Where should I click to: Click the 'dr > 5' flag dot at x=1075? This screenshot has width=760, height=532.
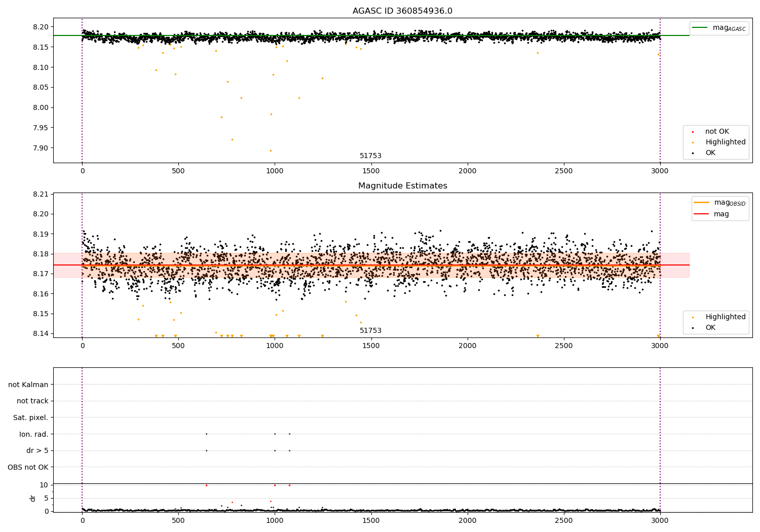(289, 450)
